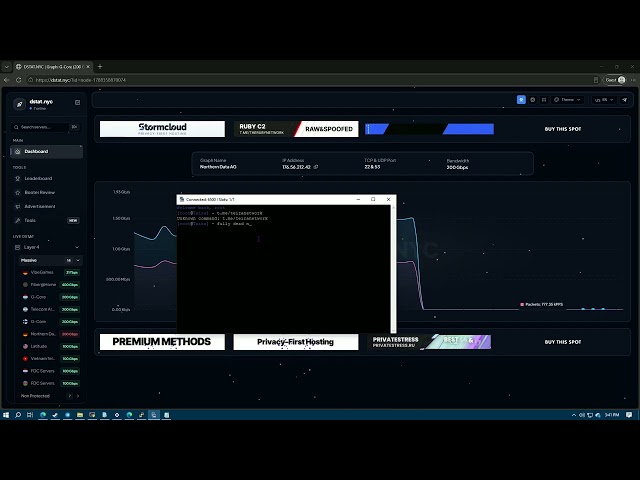Click the terminal window title bar icon
Viewport: 640px width, 480px height.
(182, 200)
